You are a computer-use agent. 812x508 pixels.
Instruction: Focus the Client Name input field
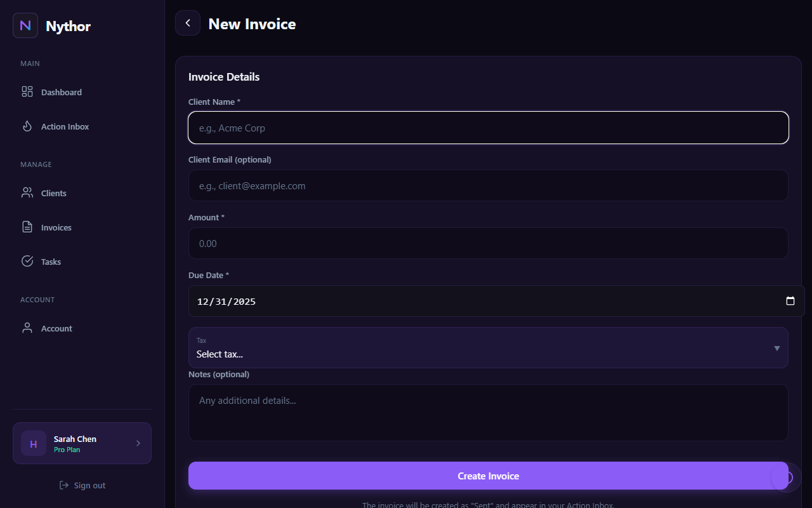(488, 128)
